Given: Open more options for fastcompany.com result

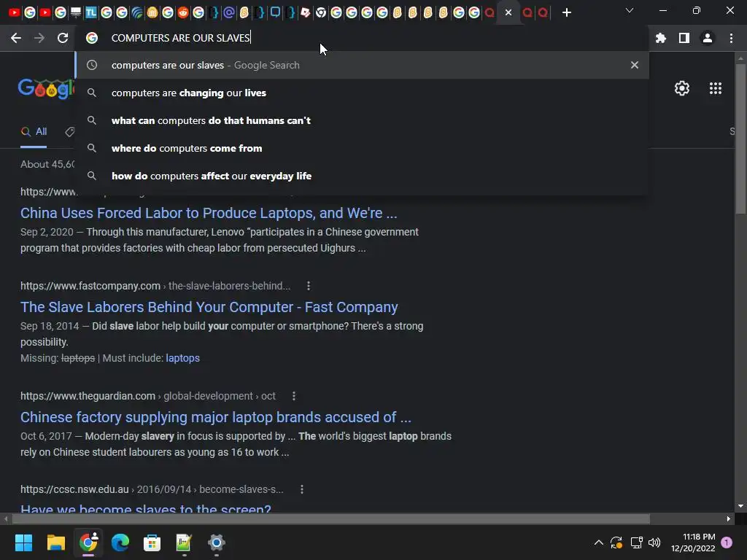Looking at the screenshot, I should [309, 286].
